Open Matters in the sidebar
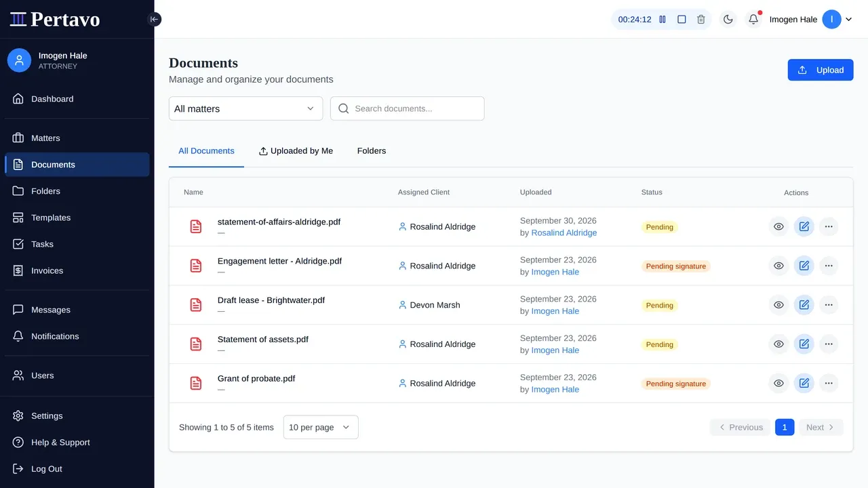The width and height of the screenshot is (868, 488). [77, 138]
